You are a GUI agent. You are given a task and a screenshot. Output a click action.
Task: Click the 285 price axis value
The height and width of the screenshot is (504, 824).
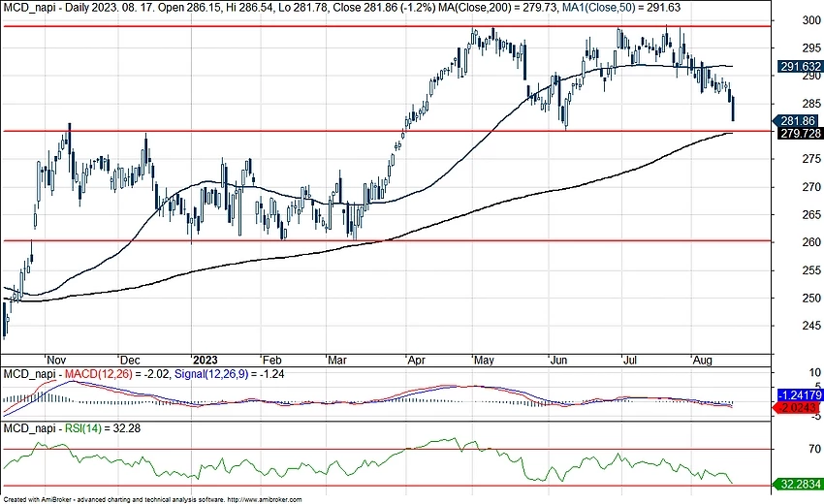pos(811,104)
